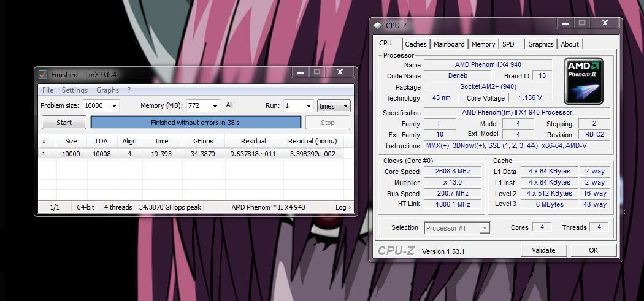This screenshot has height=301, width=644.
Task: Click the OK button in CPU-Z
Action: coord(593,250)
